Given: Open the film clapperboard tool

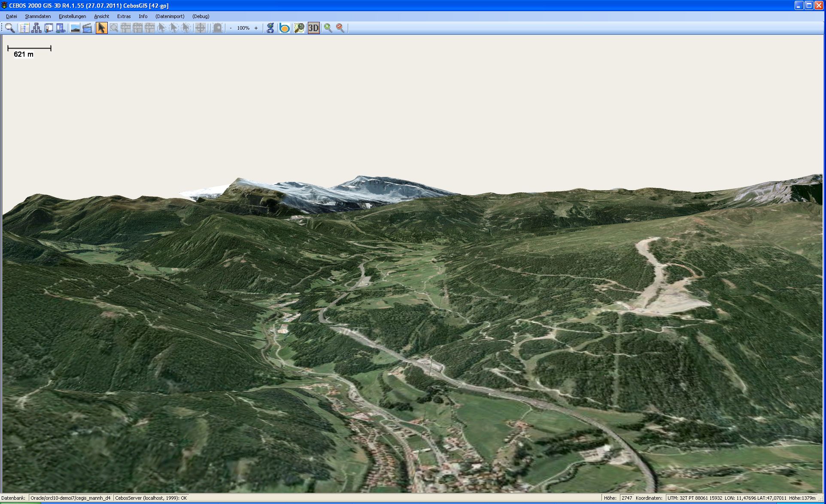Looking at the screenshot, I should pos(87,28).
